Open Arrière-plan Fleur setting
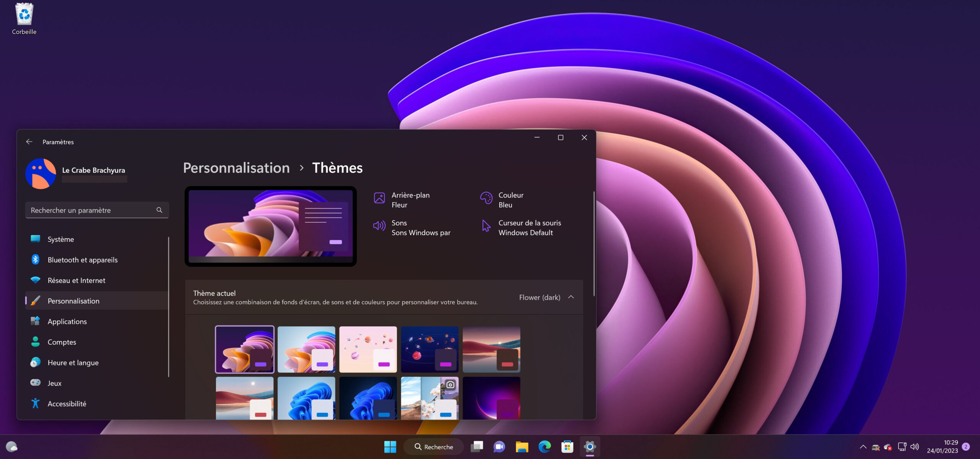 [x=402, y=200]
